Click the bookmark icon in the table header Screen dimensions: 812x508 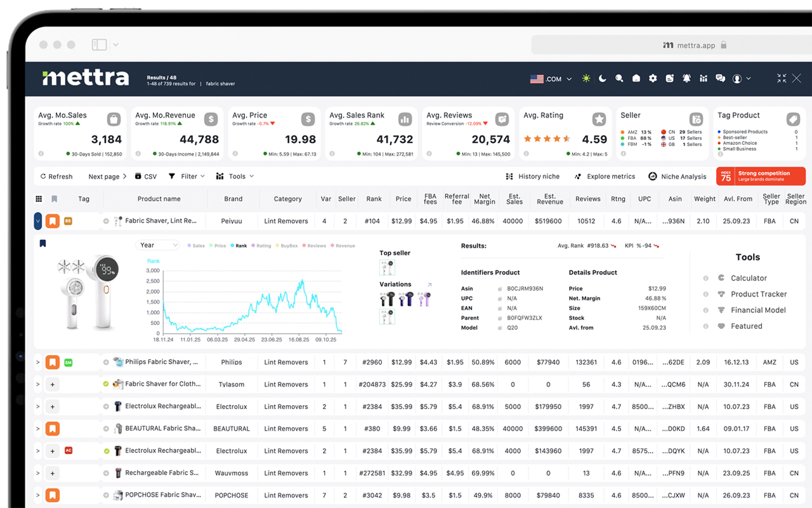pyautogui.click(x=55, y=199)
